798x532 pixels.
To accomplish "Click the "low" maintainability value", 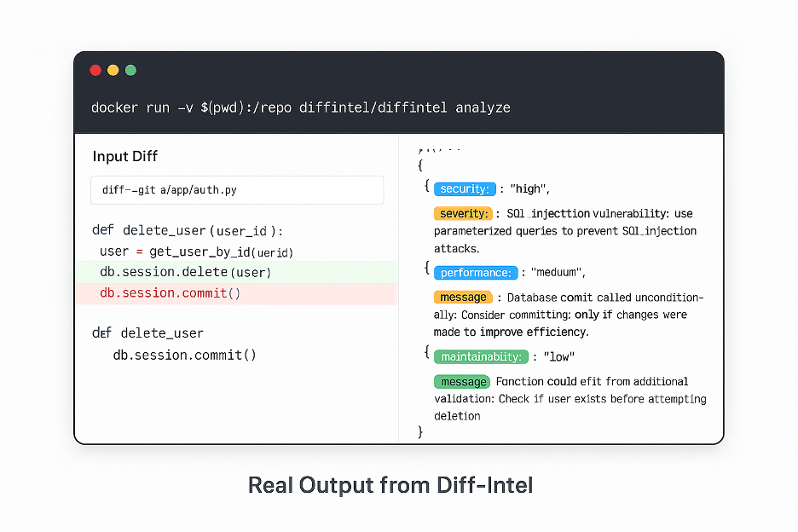I will point(558,357).
